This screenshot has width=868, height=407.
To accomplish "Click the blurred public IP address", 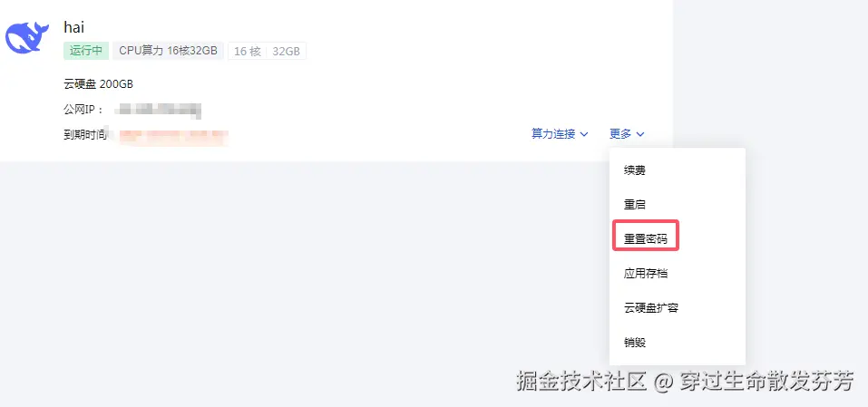I will 157,110.
